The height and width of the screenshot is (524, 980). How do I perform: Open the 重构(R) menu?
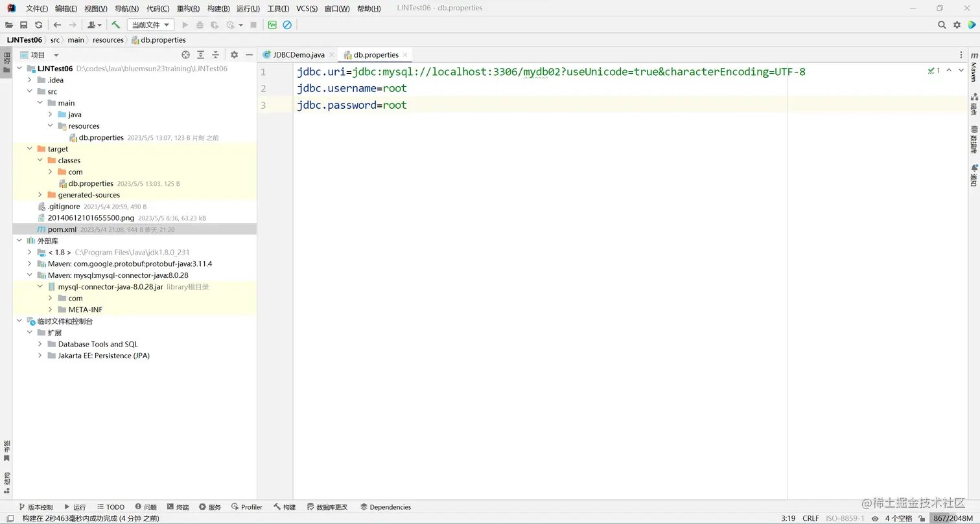coord(188,8)
